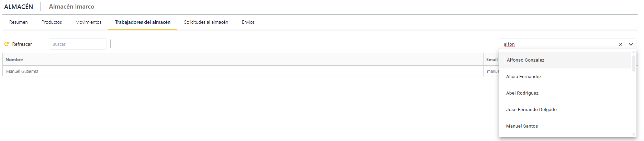644x141 pixels.
Task: Collapse the worker dropdown using chevron arrow
Action: (631, 44)
